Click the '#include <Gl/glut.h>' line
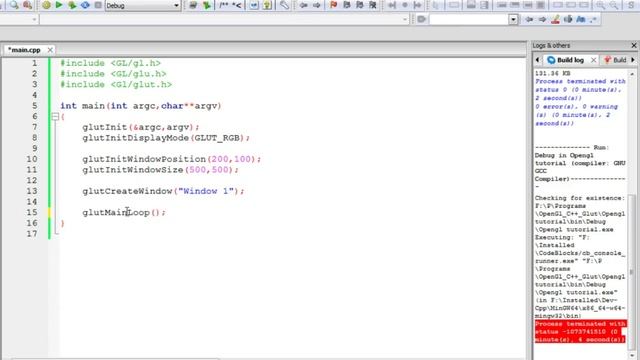The image size is (640, 360). point(116,84)
